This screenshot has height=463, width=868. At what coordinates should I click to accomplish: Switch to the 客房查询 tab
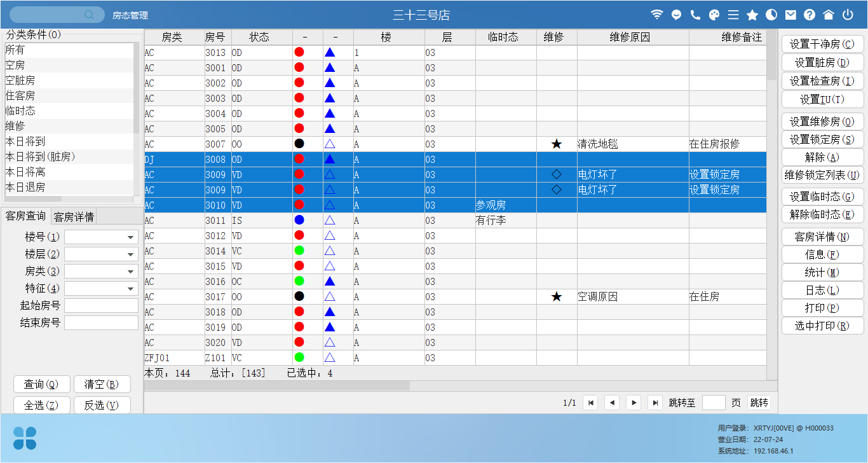coord(25,216)
